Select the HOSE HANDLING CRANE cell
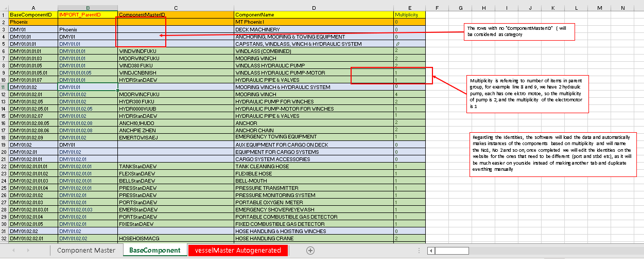 pos(314,238)
